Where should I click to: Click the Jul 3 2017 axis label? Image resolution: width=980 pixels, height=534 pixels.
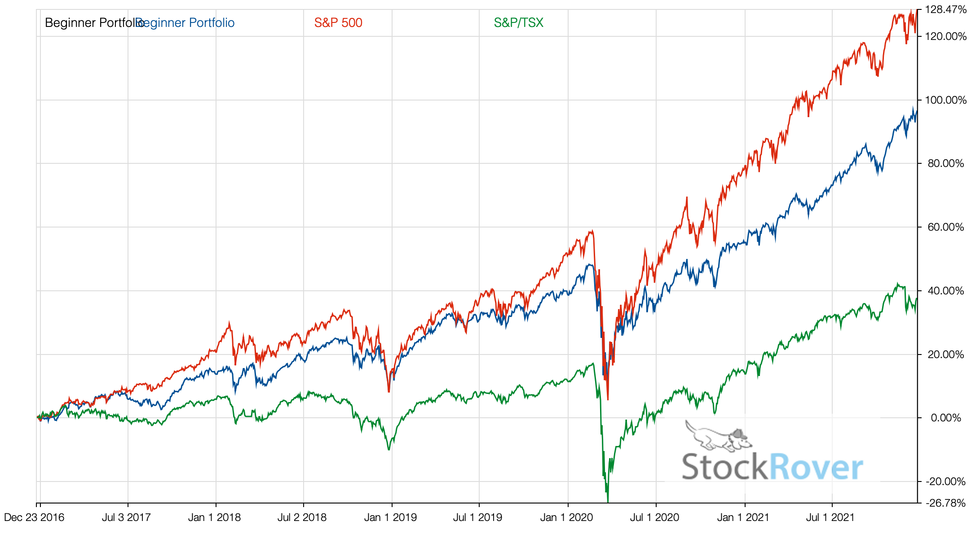click(x=126, y=517)
